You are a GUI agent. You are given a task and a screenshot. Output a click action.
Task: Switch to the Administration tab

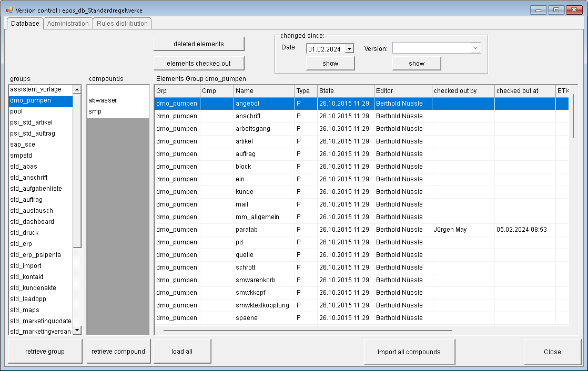67,23
